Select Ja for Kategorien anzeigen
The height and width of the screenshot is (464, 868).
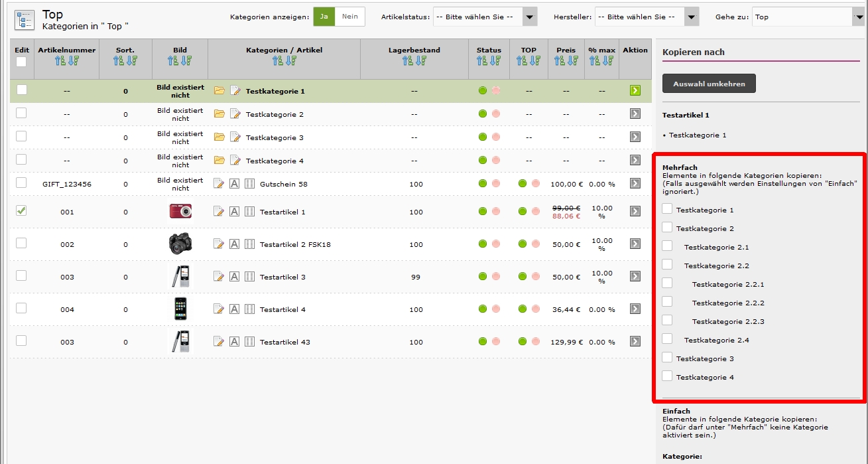point(324,17)
